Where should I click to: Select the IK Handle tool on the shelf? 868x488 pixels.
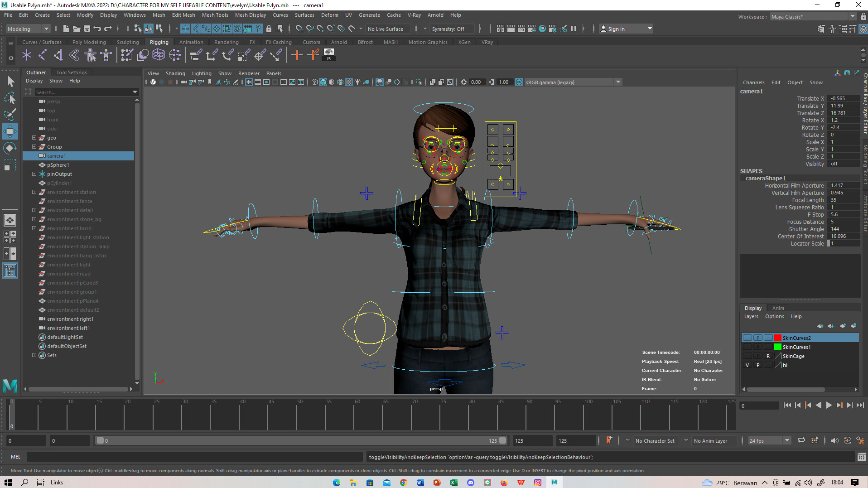42,55
